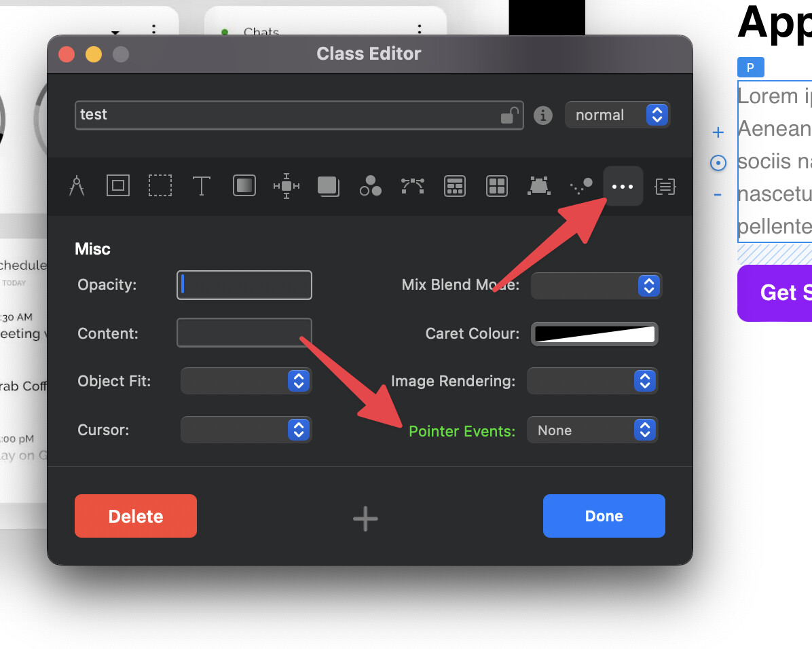812x649 pixels.
Task: Select the three circles filter icon
Action: pos(371,185)
